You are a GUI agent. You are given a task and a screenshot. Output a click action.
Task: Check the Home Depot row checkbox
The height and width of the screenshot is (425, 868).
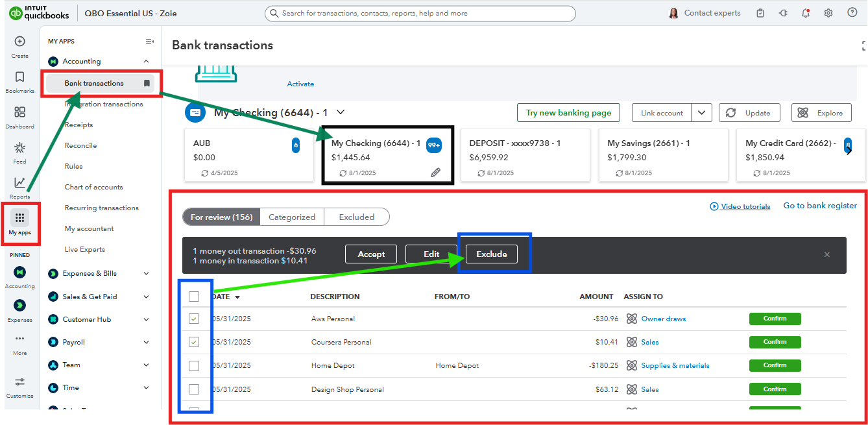tap(194, 365)
